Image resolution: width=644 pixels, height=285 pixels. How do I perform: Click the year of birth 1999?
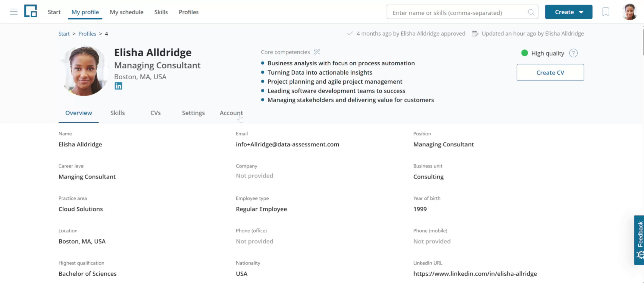(x=420, y=209)
